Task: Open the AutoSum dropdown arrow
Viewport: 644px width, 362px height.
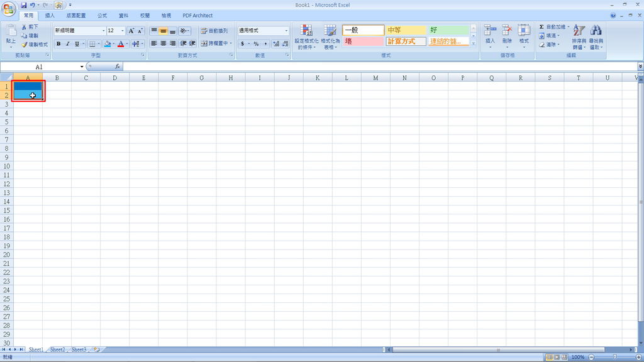Action: (x=569, y=27)
